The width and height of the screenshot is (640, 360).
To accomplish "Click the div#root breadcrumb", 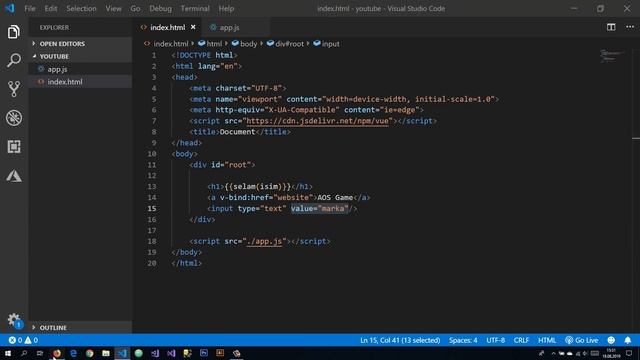I will tap(285, 44).
